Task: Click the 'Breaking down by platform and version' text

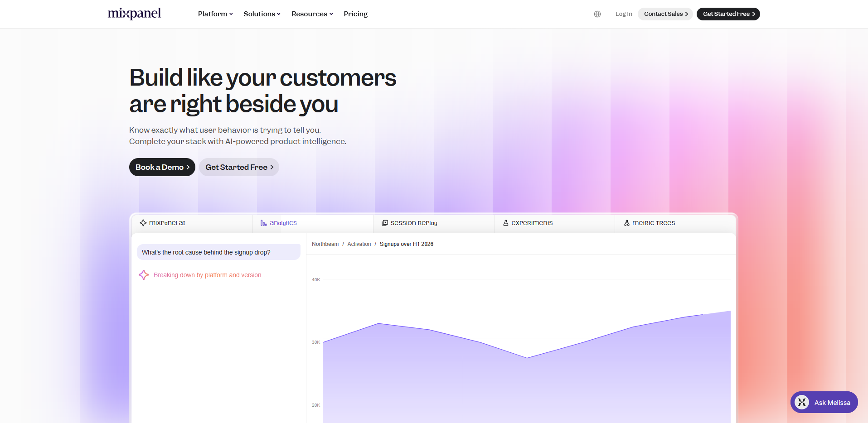Action: [210, 275]
